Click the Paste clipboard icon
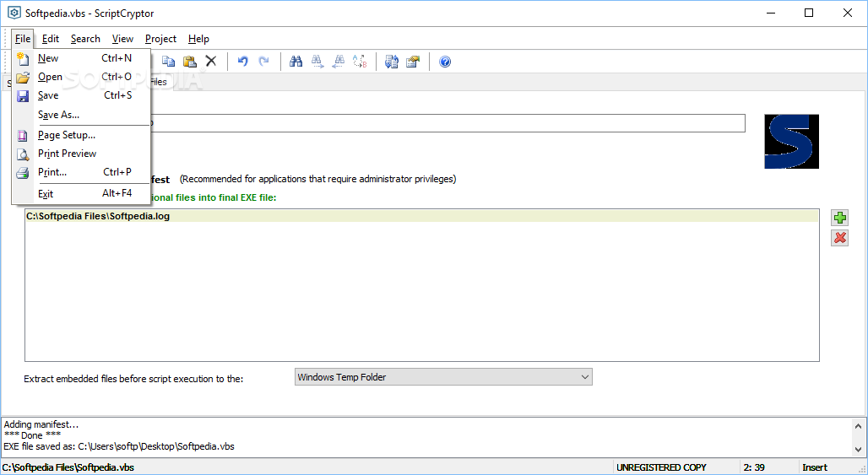868x475 pixels. [x=190, y=62]
